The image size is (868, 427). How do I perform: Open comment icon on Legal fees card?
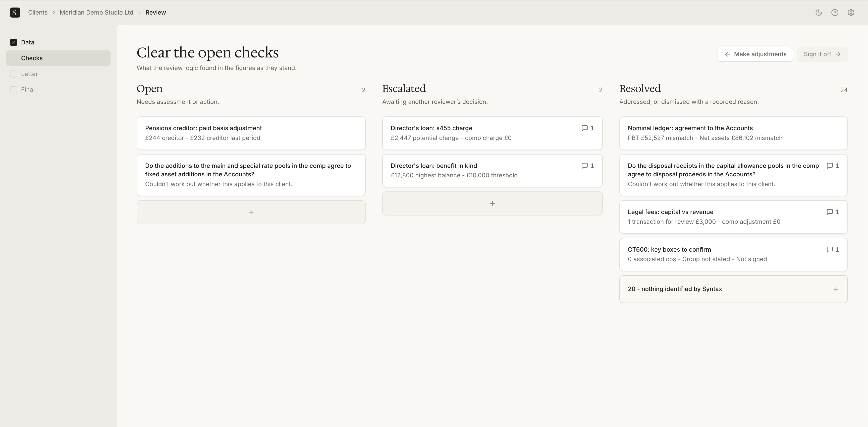[830, 212]
